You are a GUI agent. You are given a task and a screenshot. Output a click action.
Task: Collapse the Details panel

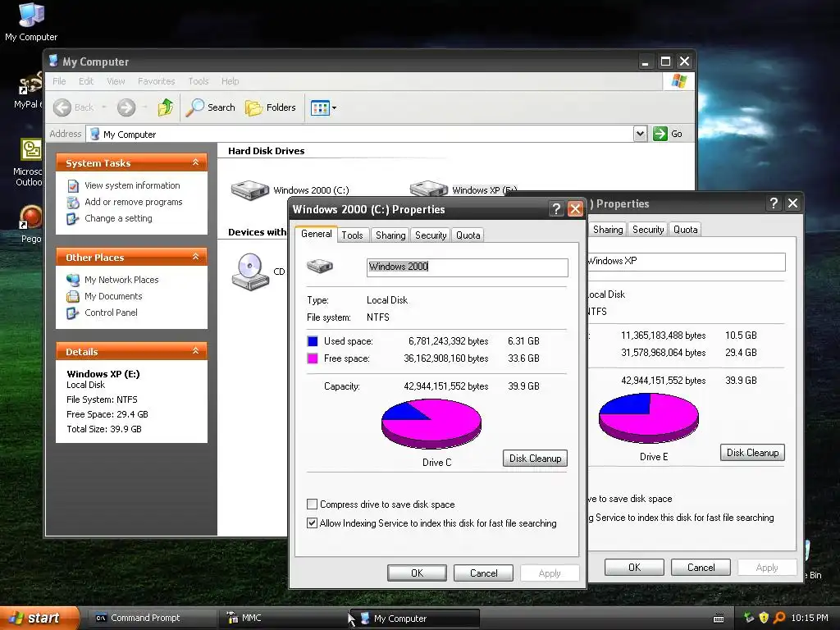[x=195, y=351]
